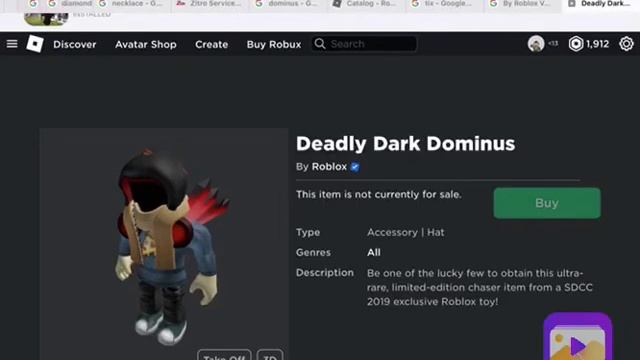The image size is (640, 360).
Task: Open the profile avatar in navbar
Action: click(536, 44)
